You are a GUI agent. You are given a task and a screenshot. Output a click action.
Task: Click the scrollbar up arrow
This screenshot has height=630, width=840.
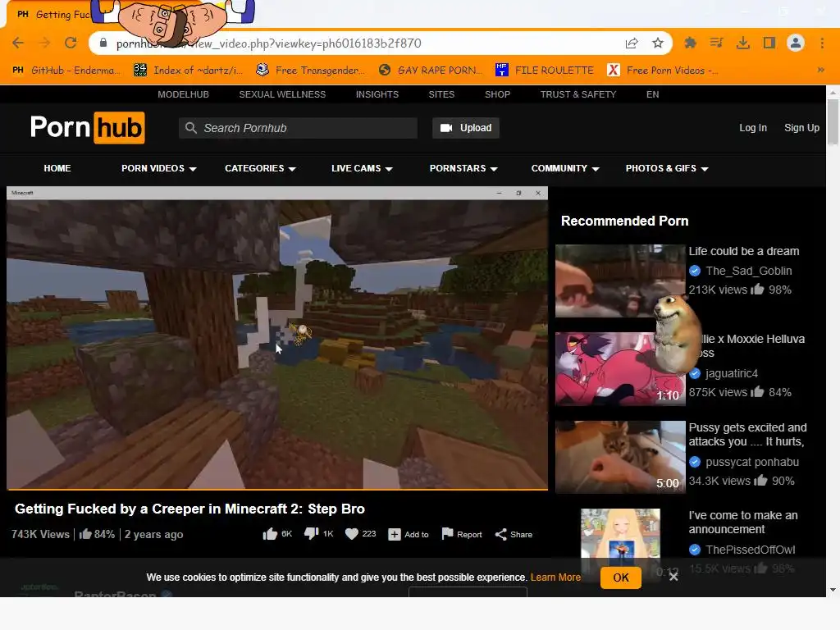tap(833, 92)
